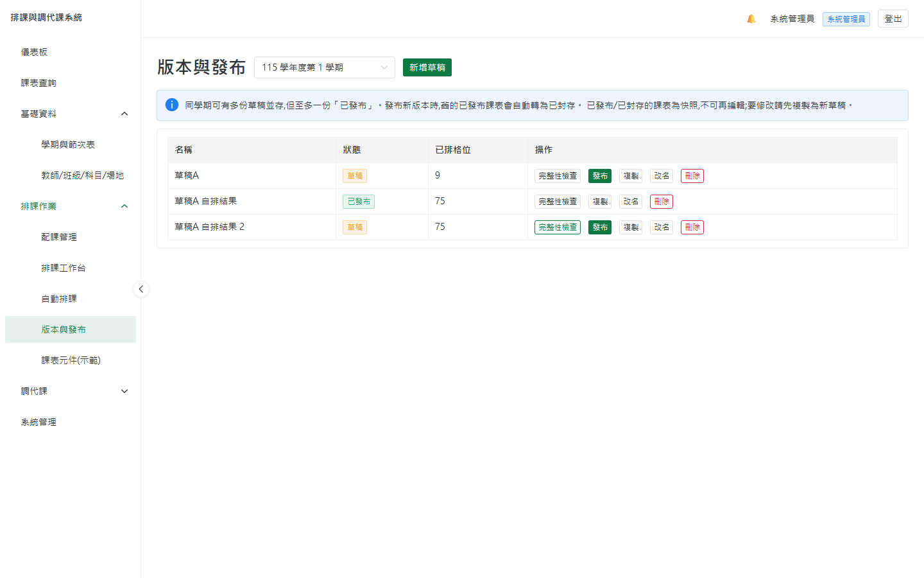Open 教師/班級/科目/場地 page
This screenshot has height=578, width=924.
pos(71,175)
